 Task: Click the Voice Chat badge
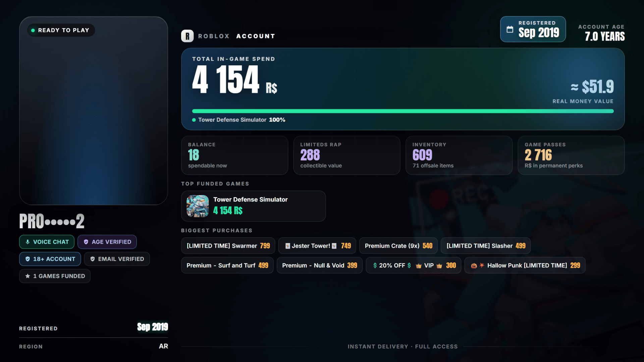pyautogui.click(x=47, y=242)
